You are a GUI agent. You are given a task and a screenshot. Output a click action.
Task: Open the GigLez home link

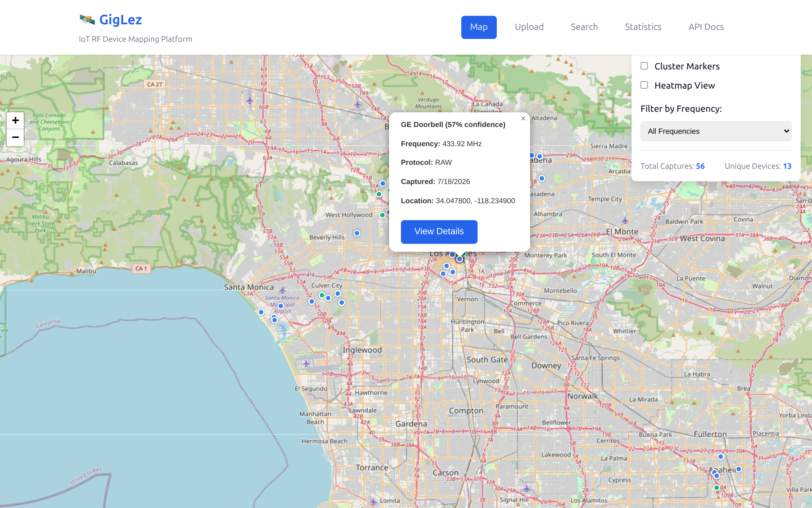coord(120,19)
